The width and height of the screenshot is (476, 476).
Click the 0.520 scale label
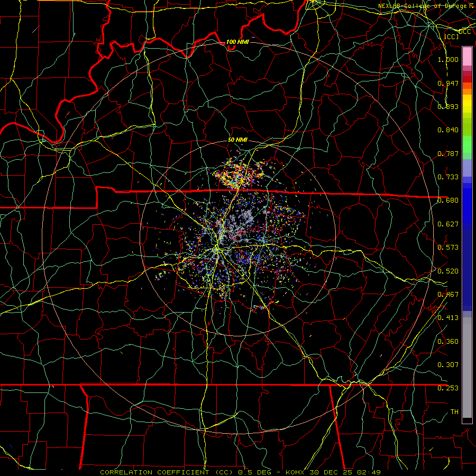coord(448,271)
